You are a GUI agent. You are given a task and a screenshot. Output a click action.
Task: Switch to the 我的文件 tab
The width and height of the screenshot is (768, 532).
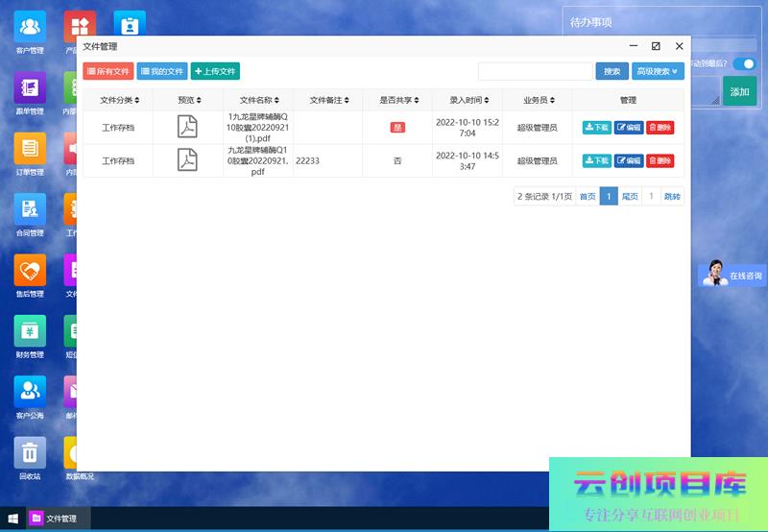(x=162, y=71)
